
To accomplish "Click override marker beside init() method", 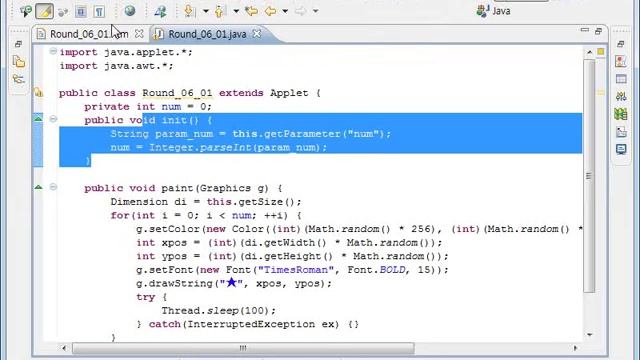I will click(x=38, y=119).
